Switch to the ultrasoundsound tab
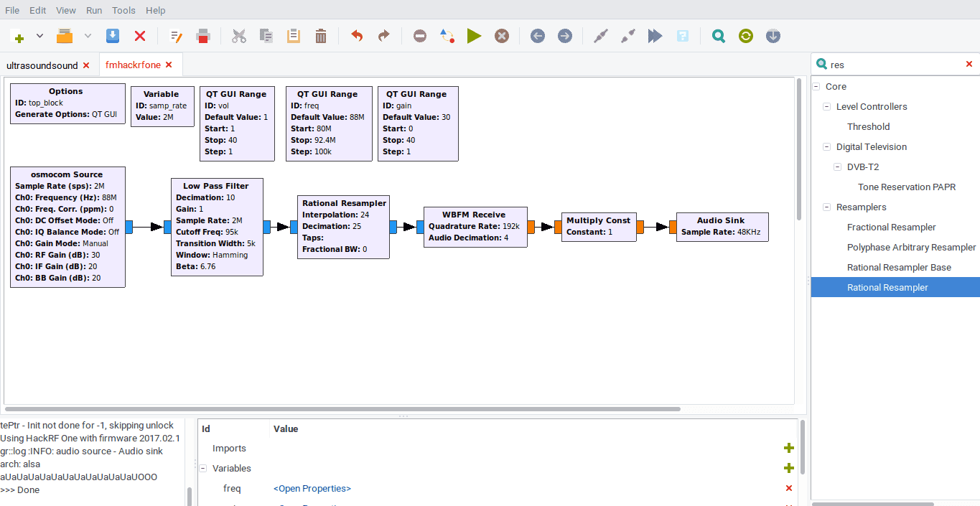The image size is (980, 506). click(x=42, y=65)
